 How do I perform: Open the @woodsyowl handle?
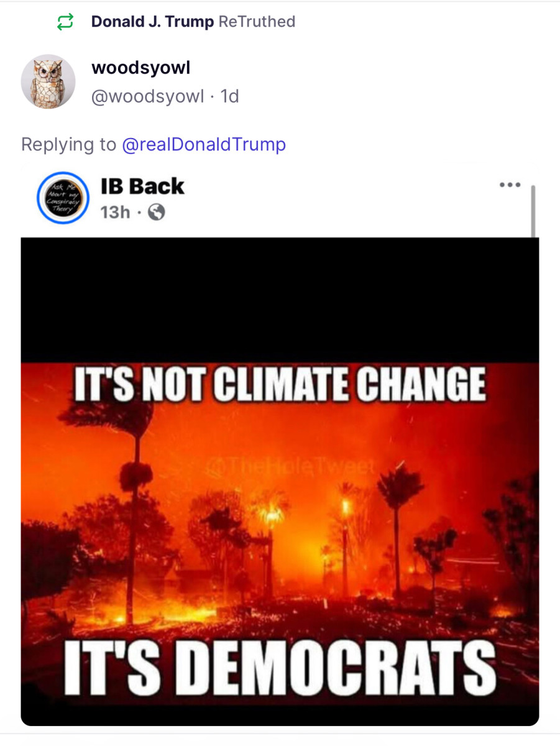148,96
